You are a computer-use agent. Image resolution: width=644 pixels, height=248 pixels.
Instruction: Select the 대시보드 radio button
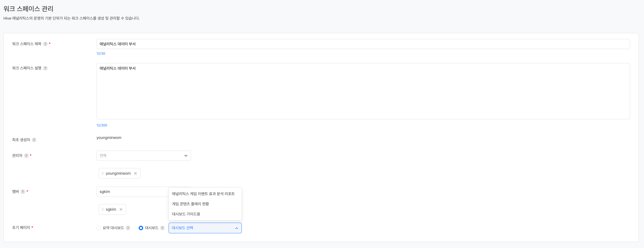141,228
